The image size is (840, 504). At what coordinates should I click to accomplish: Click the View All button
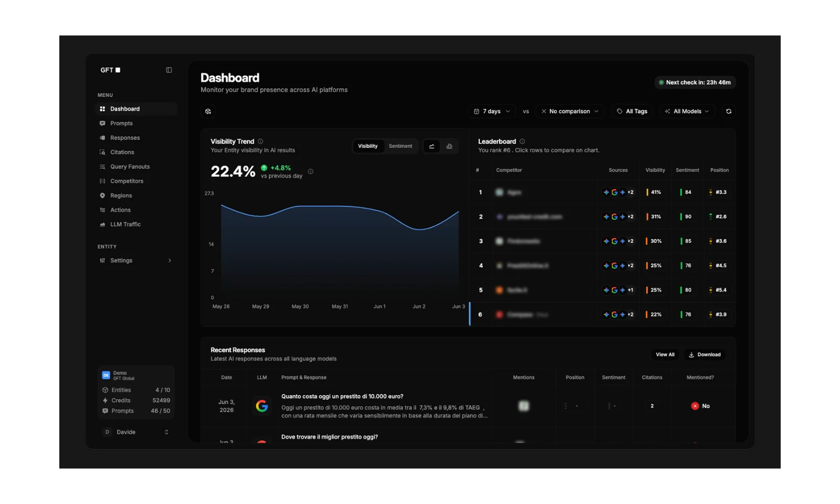665,355
